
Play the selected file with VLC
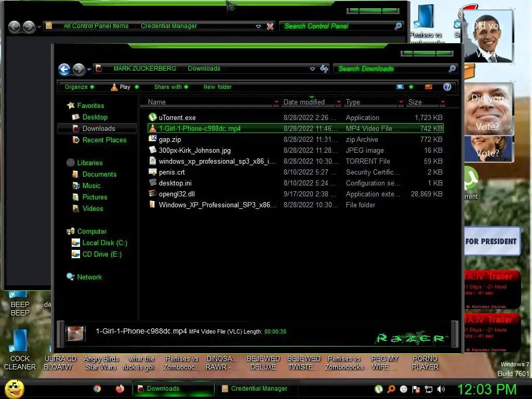click(121, 87)
